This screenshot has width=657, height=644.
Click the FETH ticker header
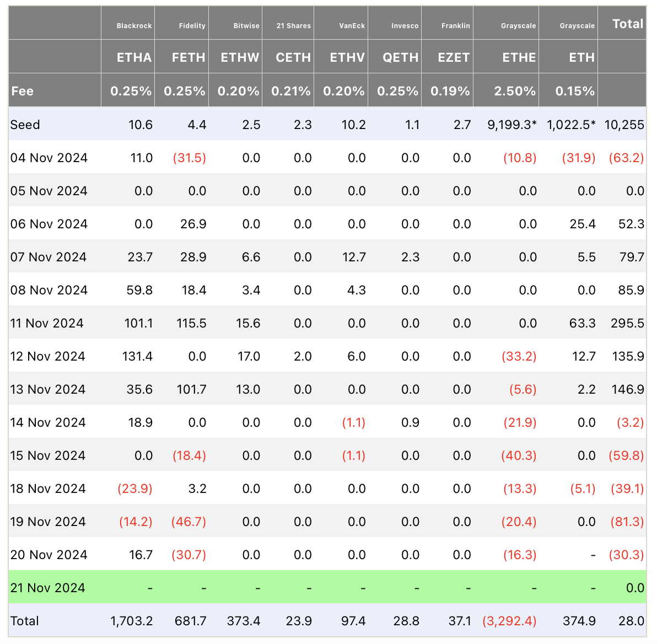189,57
